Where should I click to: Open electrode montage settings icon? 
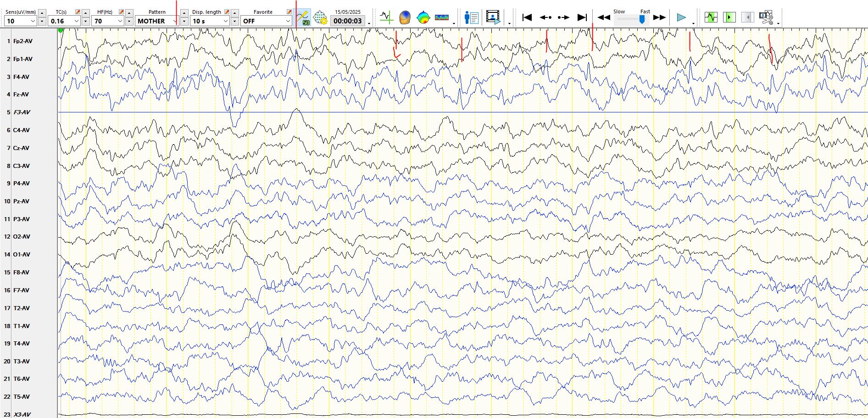(320, 18)
